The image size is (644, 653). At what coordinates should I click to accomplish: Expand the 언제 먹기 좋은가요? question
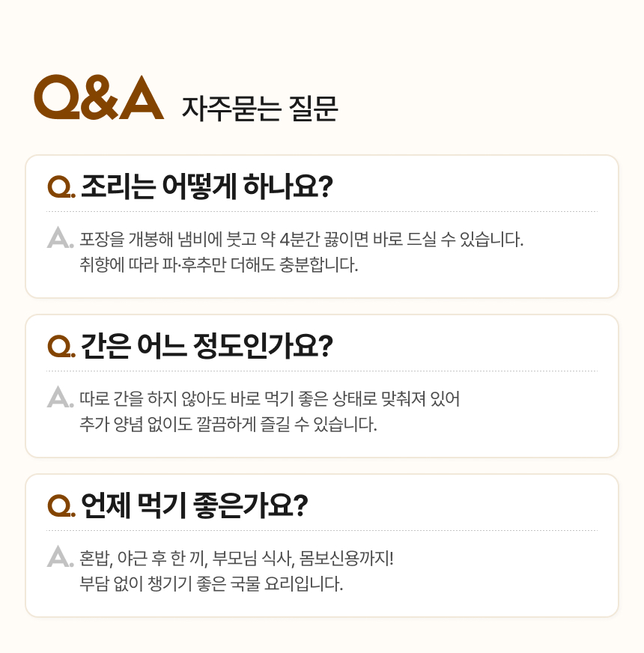pyautogui.click(x=194, y=505)
